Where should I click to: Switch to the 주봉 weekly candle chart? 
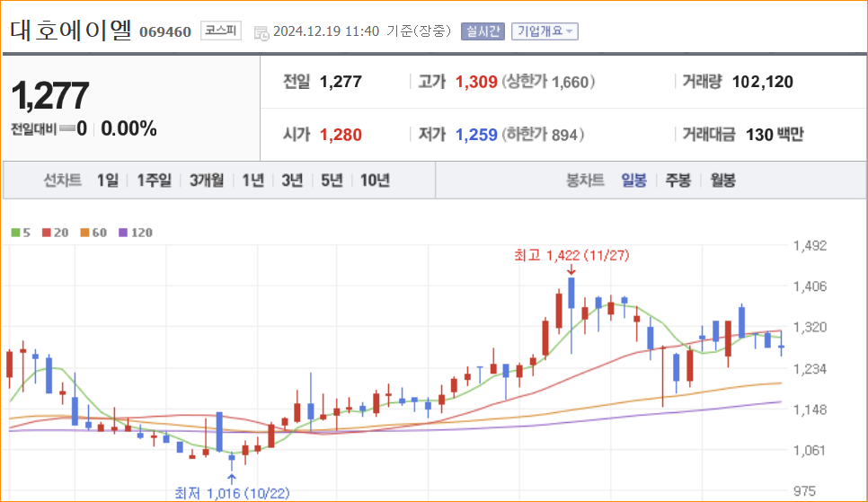[678, 181]
